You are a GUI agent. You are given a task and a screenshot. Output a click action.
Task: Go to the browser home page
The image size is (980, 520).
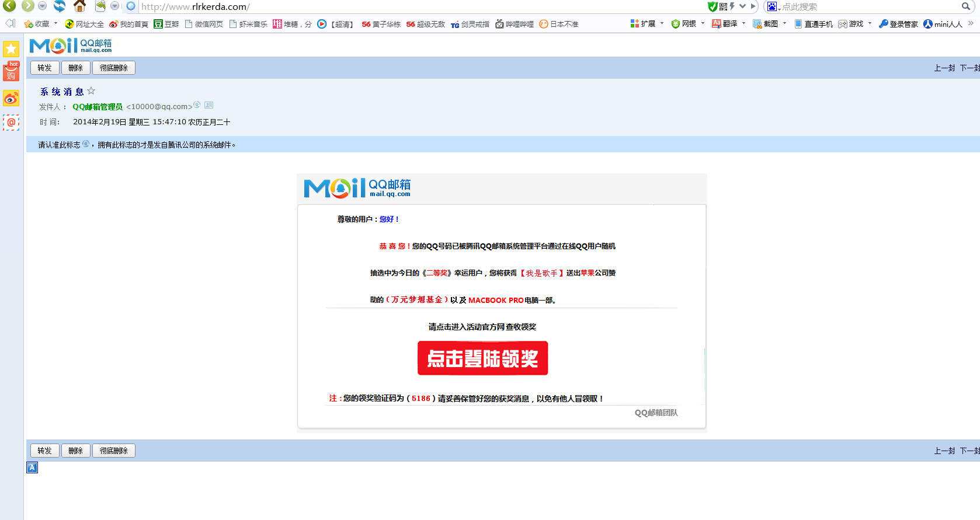80,6
